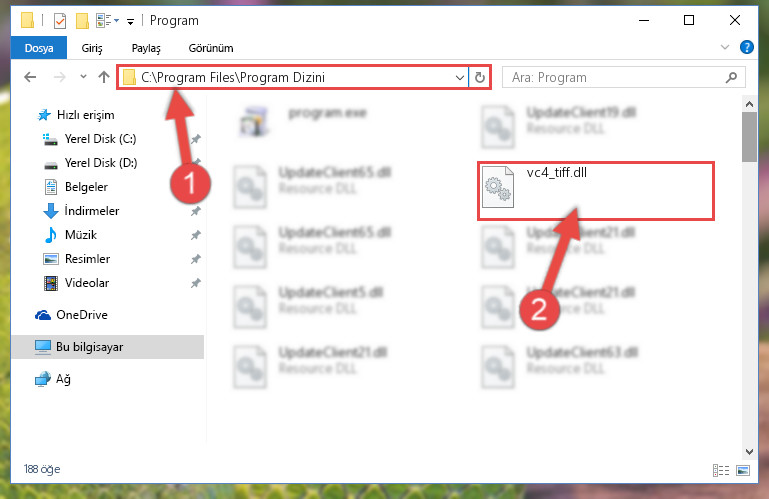Click the back navigation arrow
Image resolution: width=769 pixels, height=499 pixels.
(x=30, y=77)
